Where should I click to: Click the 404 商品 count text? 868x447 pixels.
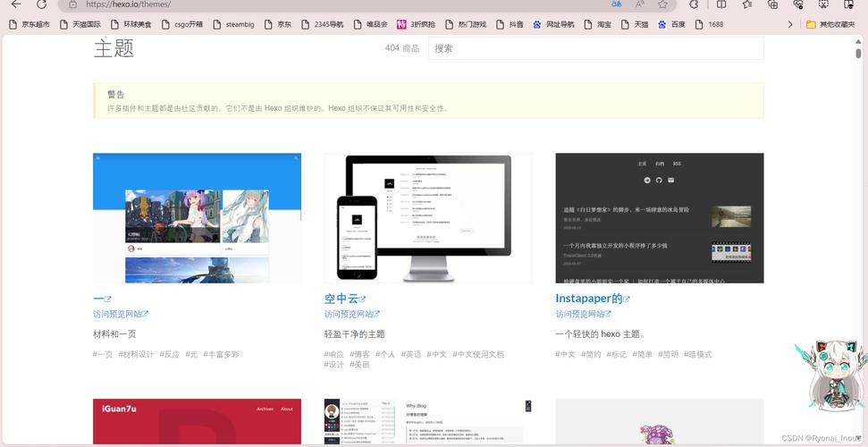402,48
